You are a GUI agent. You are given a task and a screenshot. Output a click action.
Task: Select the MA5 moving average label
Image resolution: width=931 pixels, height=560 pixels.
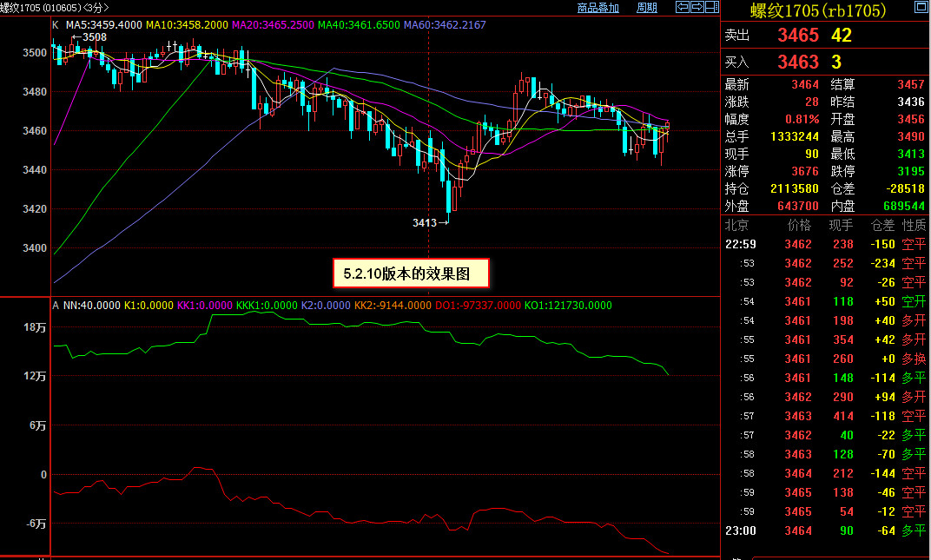[102, 24]
